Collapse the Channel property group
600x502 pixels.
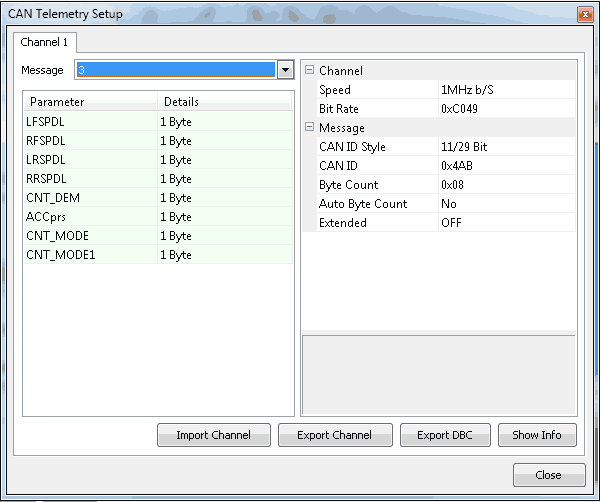(309, 71)
